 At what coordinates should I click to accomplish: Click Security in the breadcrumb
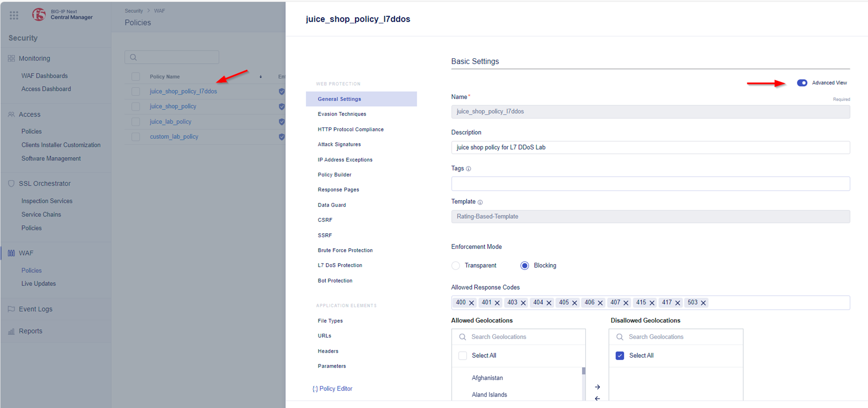tap(134, 11)
